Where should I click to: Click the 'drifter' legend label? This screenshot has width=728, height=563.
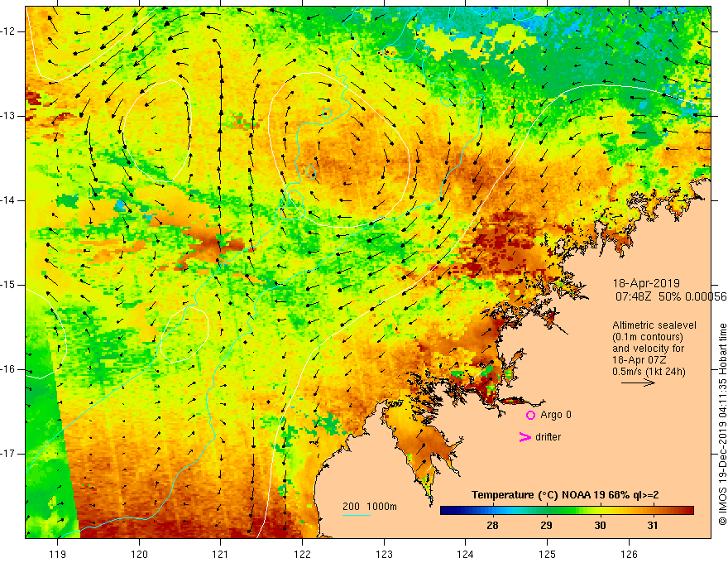(548, 437)
